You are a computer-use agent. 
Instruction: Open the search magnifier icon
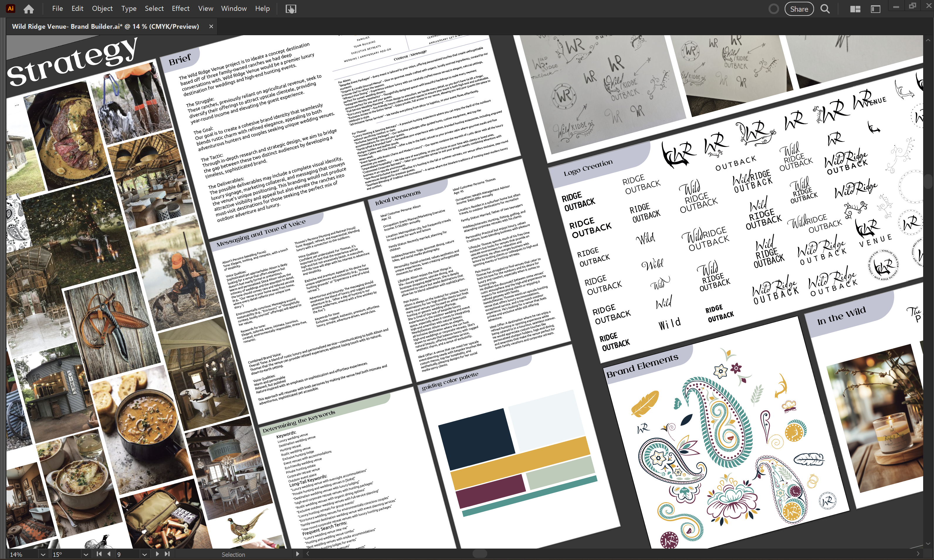pyautogui.click(x=825, y=9)
